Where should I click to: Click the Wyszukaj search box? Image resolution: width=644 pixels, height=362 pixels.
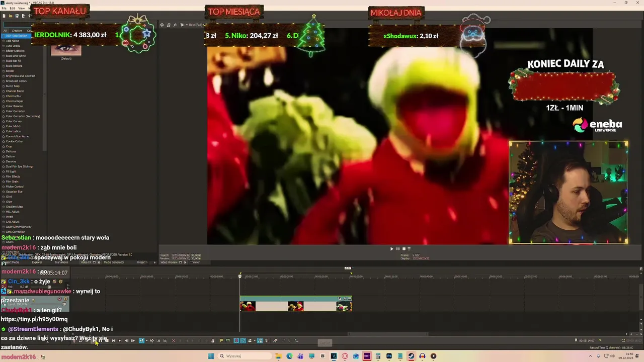(245, 356)
